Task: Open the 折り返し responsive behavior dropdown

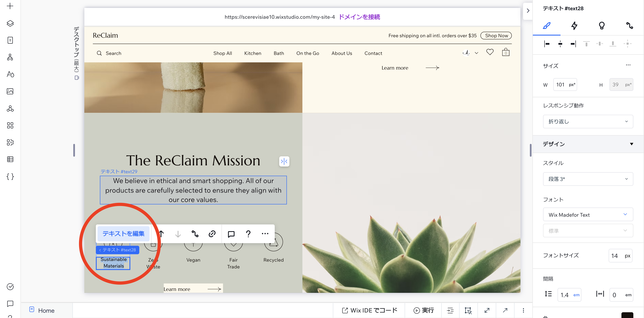Action: (588, 121)
